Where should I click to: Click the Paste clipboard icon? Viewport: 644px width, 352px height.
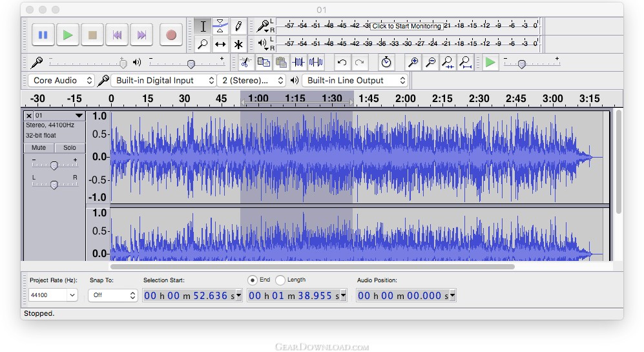pyautogui.click(x=281, y=63)
